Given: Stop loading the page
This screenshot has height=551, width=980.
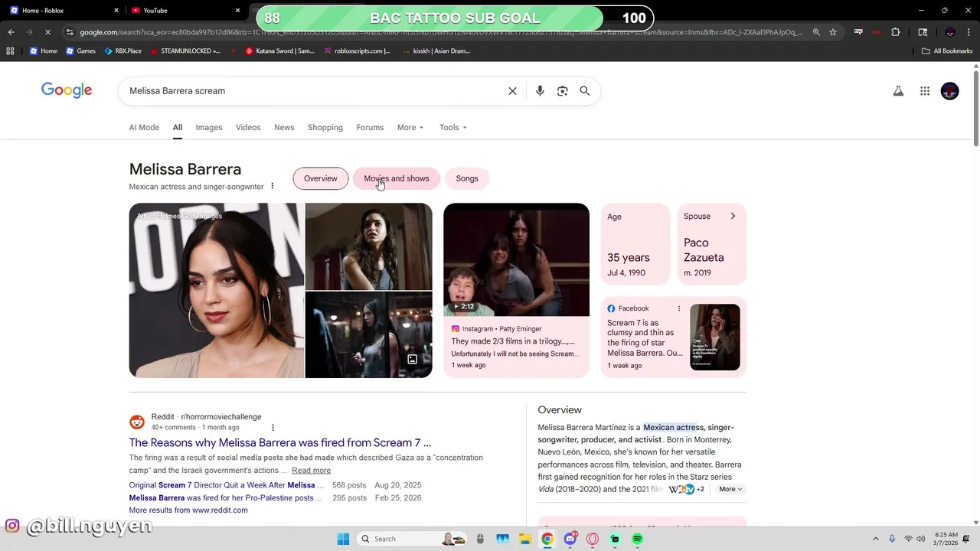Looking at the screenshot, I should point(47,32).
